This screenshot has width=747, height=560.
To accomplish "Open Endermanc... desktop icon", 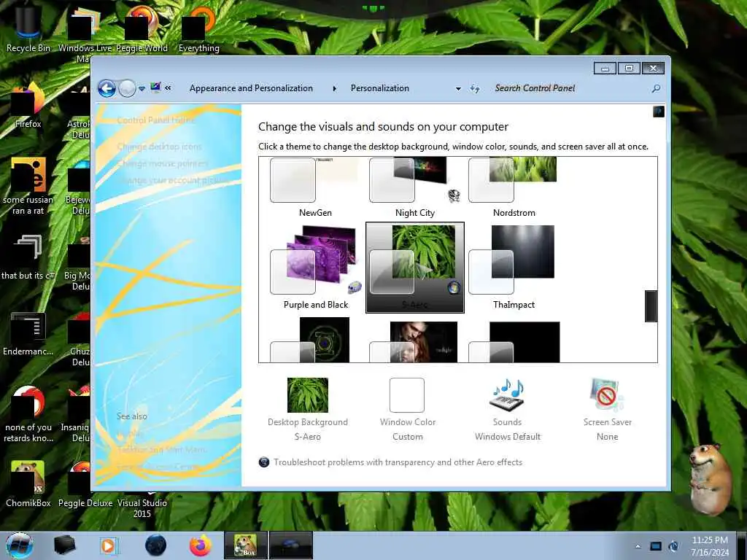I will pyautogui.click(x=28, y=333).
